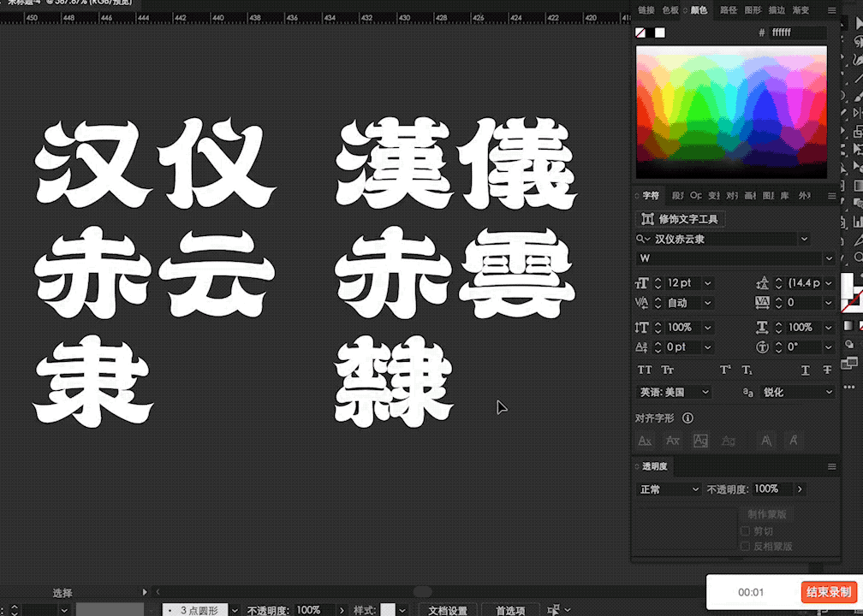The width and height of the screenshot is (863, 616).
Task: Click the font size stepper arrows
Action: click(658, 283)
